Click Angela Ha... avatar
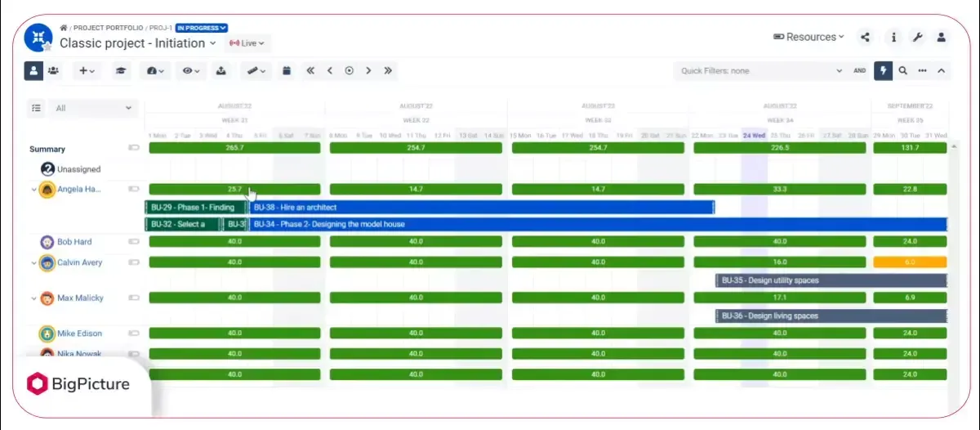This screenshot has width=980, height=430. (x=47, y=189)
